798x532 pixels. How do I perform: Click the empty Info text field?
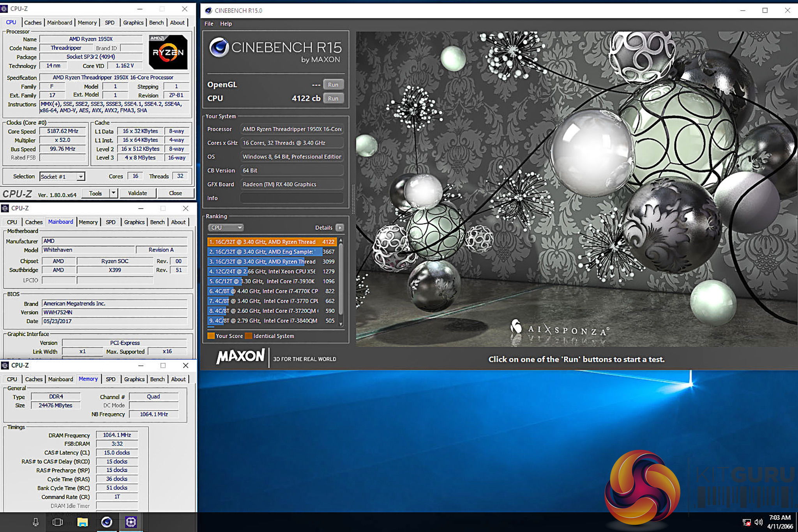coord(292,198)
